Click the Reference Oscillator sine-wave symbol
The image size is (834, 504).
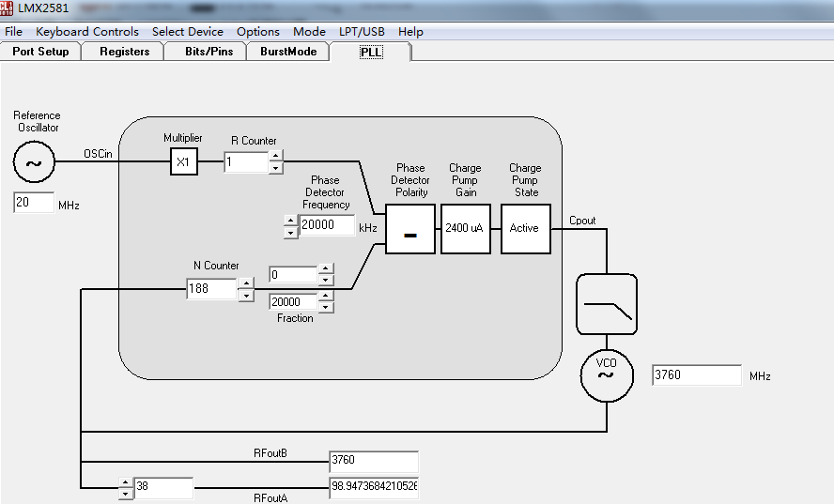pos(34,162)
